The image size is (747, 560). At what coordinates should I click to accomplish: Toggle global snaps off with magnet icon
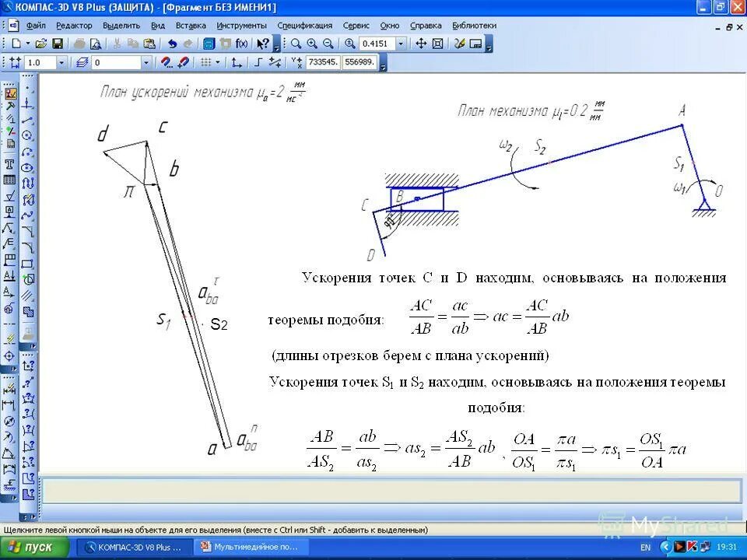(183, 62)
